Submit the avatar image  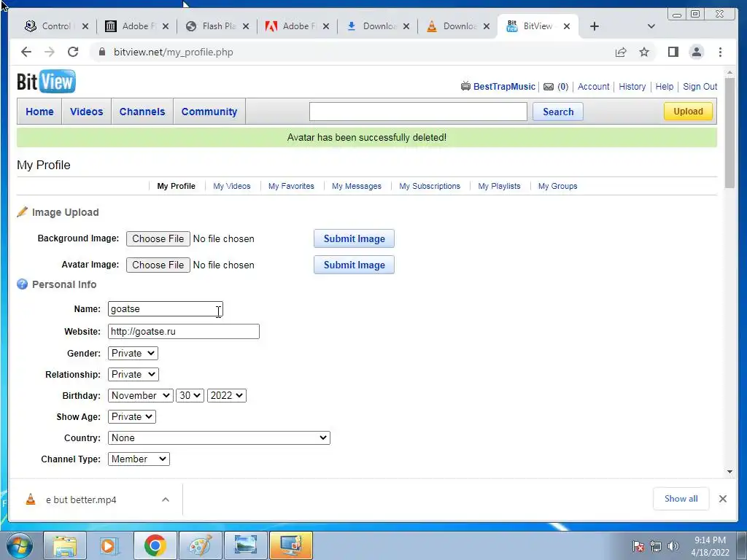click(354, 265)
